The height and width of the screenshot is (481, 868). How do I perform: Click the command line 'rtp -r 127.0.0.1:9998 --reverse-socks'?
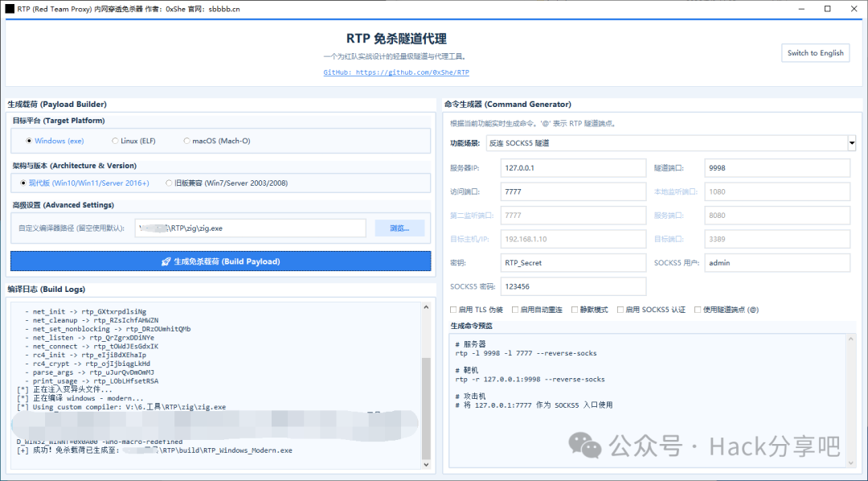tap(530, 380)
